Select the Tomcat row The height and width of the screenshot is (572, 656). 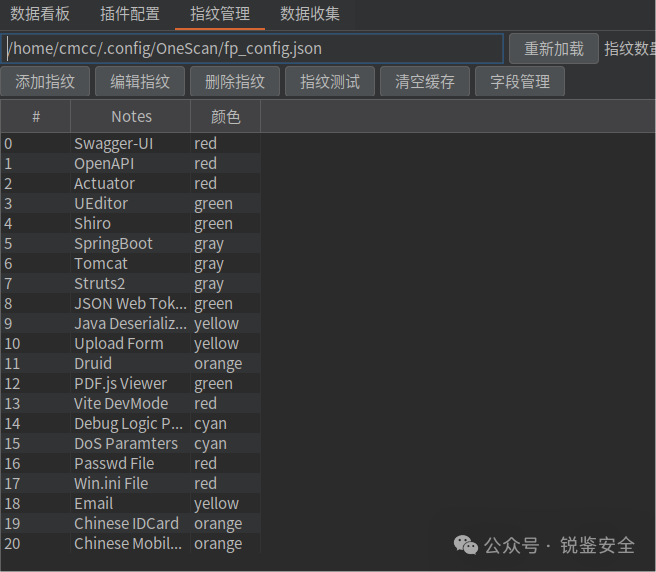pyautogui.click(x=131, y=264)
